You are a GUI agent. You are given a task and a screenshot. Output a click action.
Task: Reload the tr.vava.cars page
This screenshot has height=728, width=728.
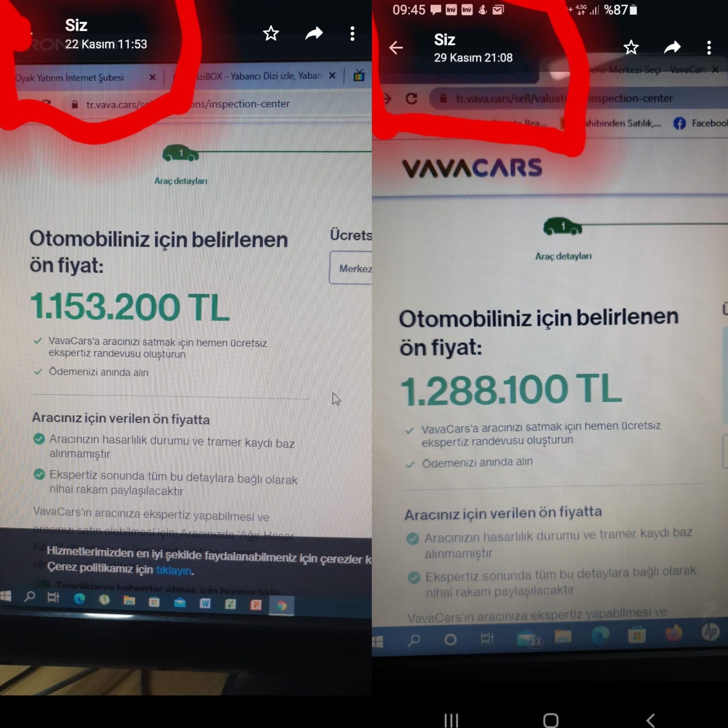(x=412, y=99)
